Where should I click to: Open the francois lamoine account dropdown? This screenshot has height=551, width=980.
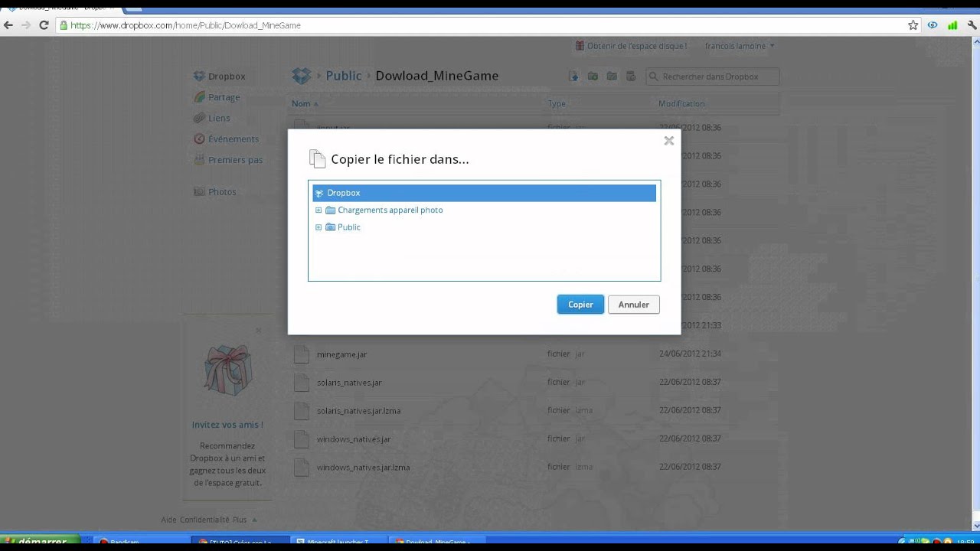tap(740, 46)
